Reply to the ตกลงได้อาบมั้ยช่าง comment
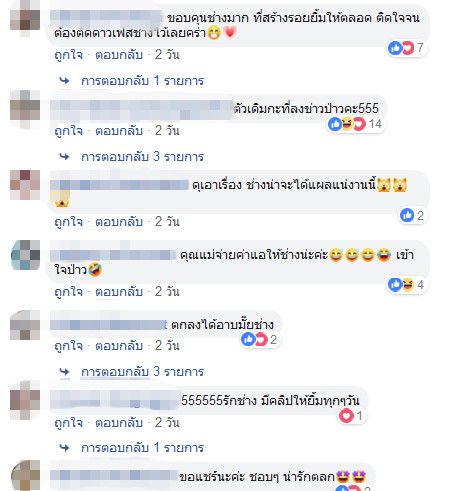The image size is (460, 491). pos(119,345)
